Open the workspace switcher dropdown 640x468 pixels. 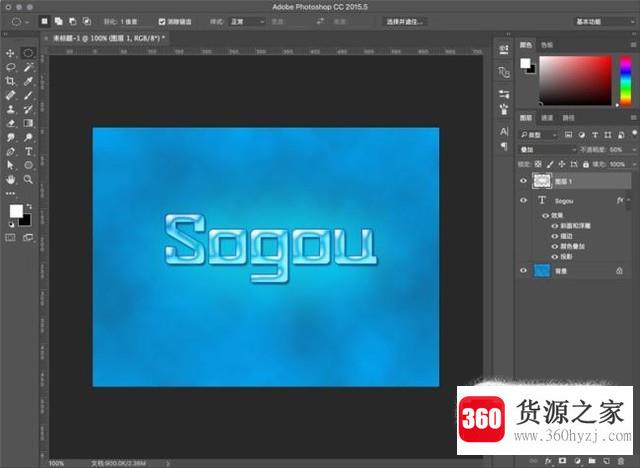point(604,22)
